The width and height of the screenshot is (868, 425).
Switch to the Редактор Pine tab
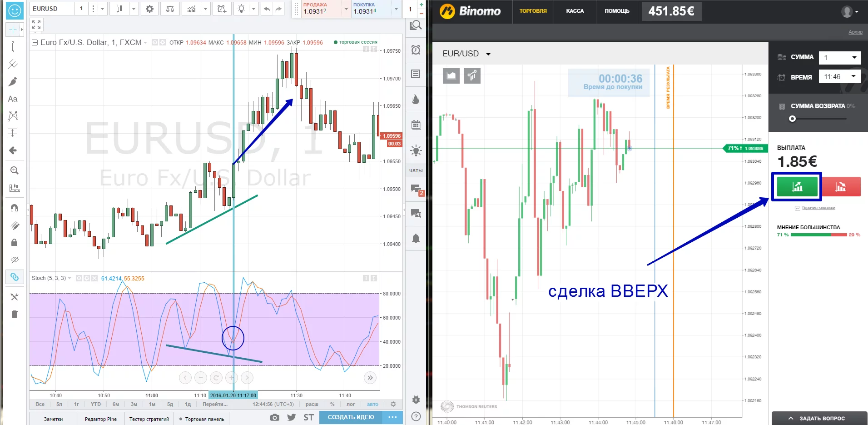pyautogui.click(x=100, y=419)
